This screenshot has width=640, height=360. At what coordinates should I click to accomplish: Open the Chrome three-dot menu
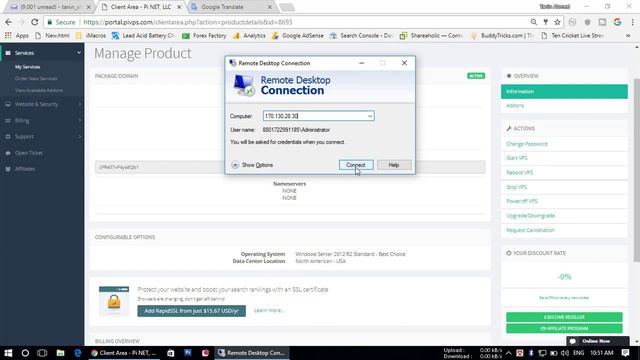[x=632, y=22]
